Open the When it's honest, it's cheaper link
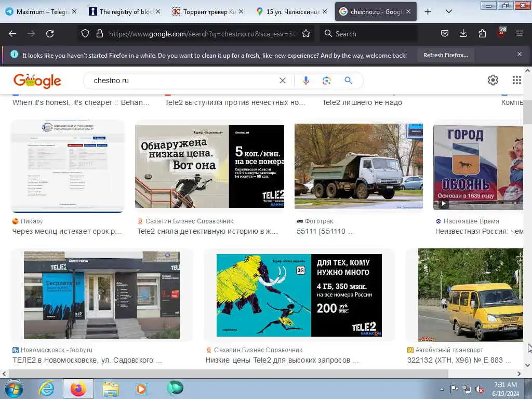 tap(81, 102)
